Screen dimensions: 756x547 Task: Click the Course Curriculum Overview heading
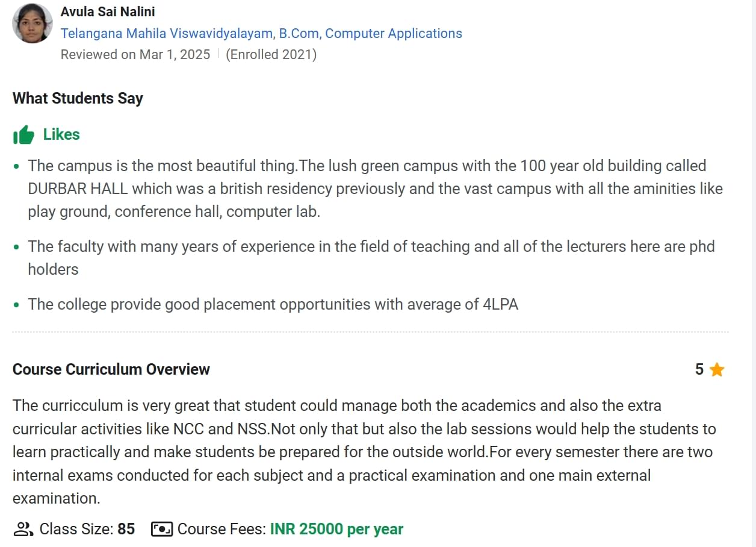click(x=111, y=369)
